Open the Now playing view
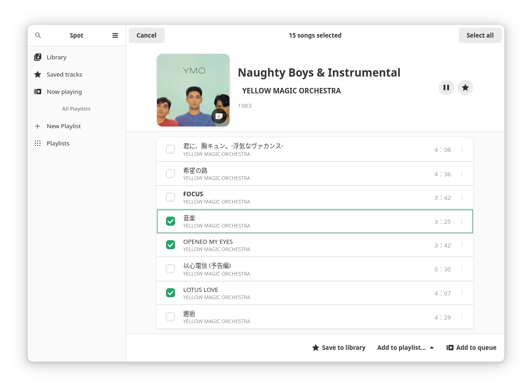The width and height of the screenshot is (532, 392). pos(64,92)
